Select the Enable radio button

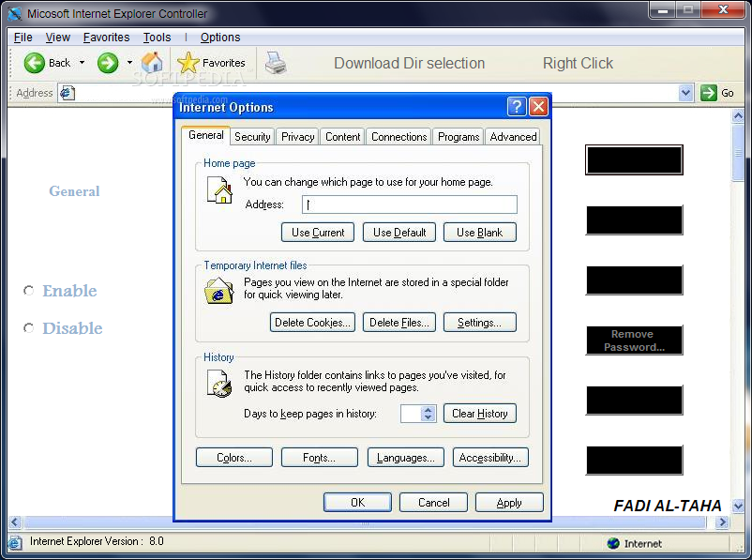pyautogui.click(x=29, y=290)
